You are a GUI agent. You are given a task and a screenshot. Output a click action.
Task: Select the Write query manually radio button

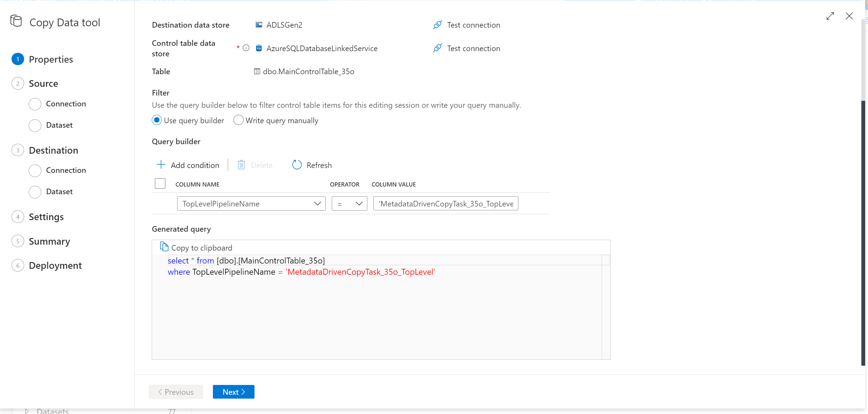coord(237,120)
